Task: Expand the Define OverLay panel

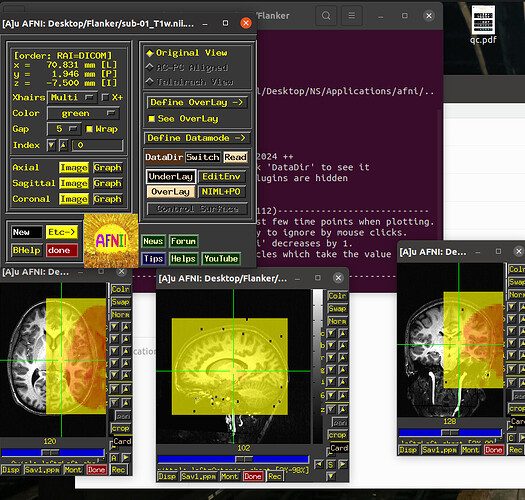Action: [197, 102]
